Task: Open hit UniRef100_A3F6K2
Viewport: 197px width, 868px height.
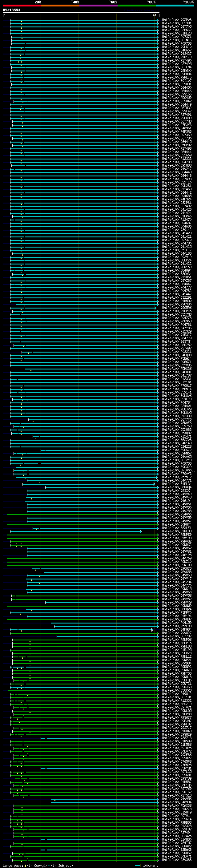Action: 176,30
